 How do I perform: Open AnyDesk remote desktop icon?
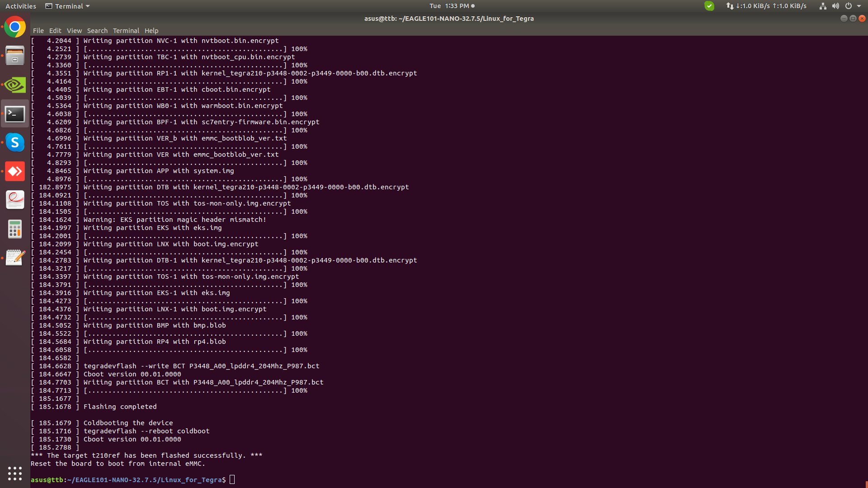(15, 172)
